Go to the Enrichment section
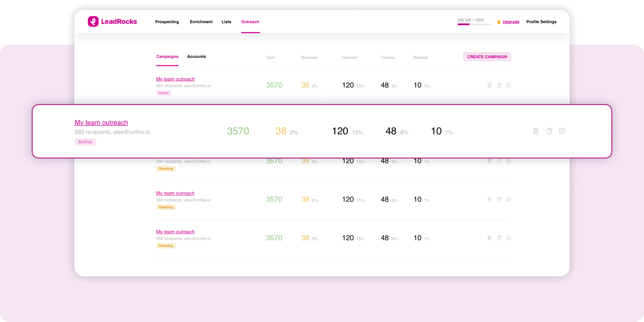The width and height of the screenshot is (644, 322). (x=201, y=22)
